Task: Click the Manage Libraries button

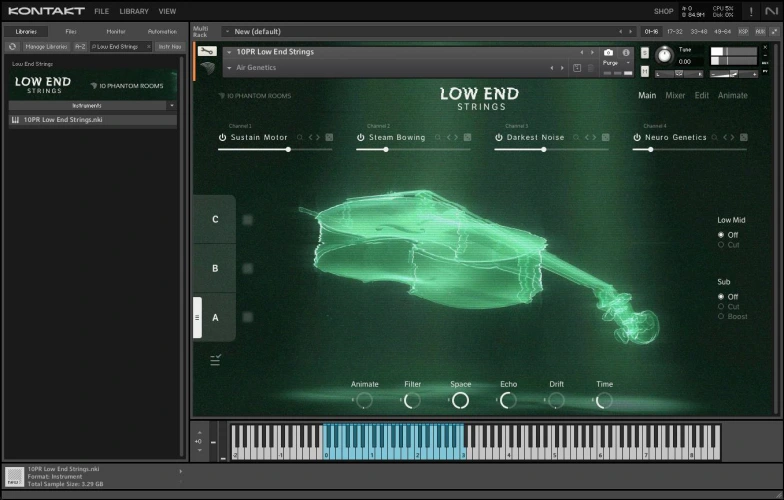Action: click(x=46, y=46)
